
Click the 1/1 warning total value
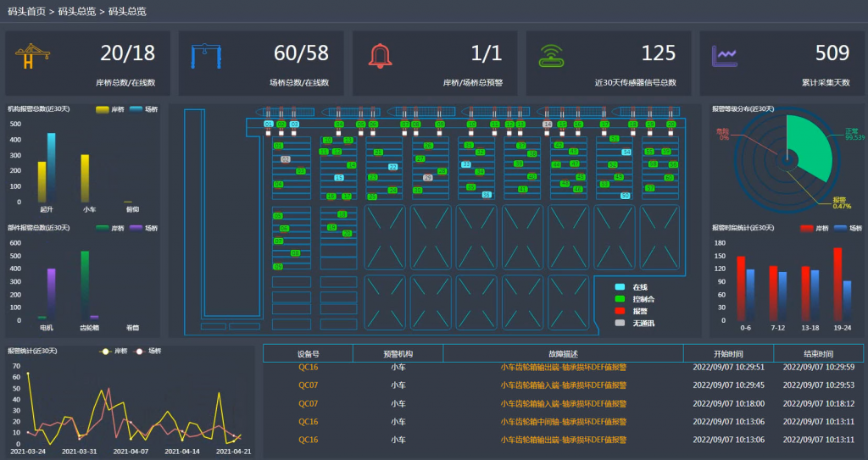coord(486,53)
